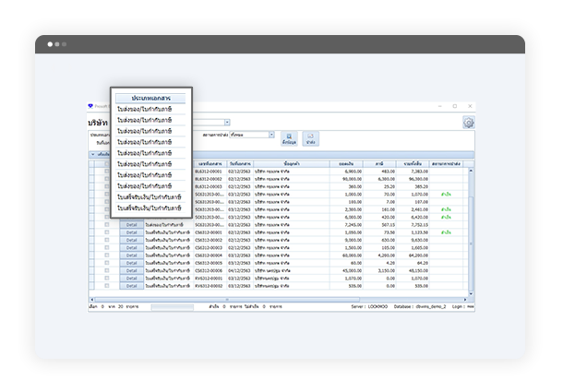Click the document date column header

[240, 163]
